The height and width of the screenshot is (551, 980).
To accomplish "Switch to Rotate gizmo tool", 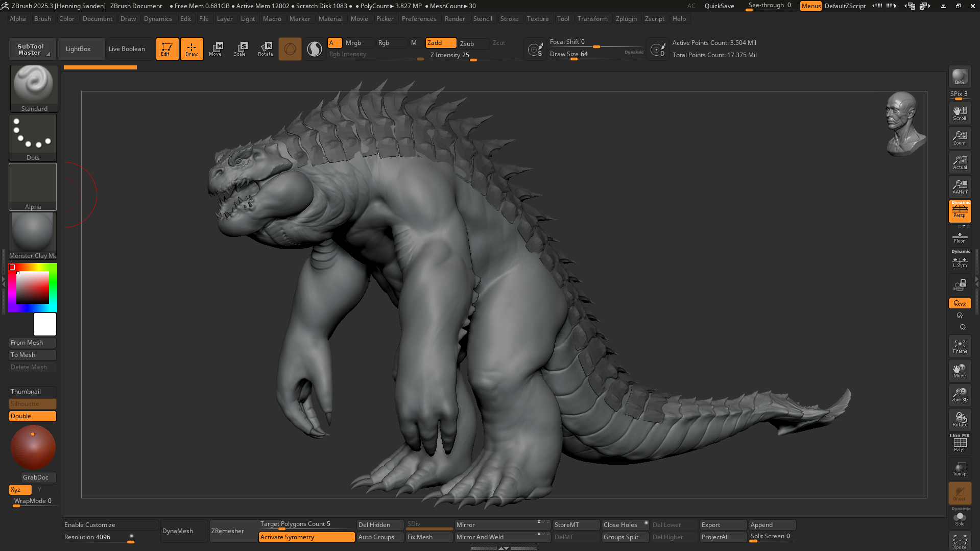I will (x=265, y=49).
